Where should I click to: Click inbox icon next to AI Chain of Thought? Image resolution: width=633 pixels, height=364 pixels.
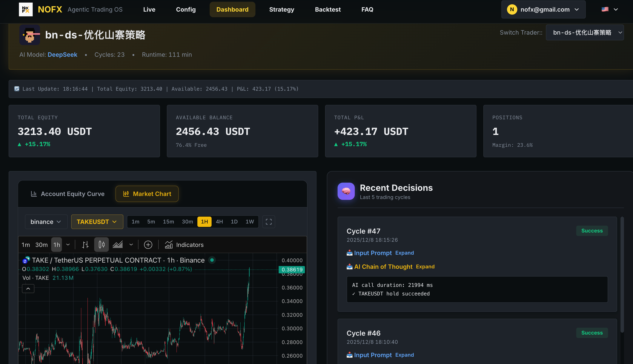[x=349, y=266]
